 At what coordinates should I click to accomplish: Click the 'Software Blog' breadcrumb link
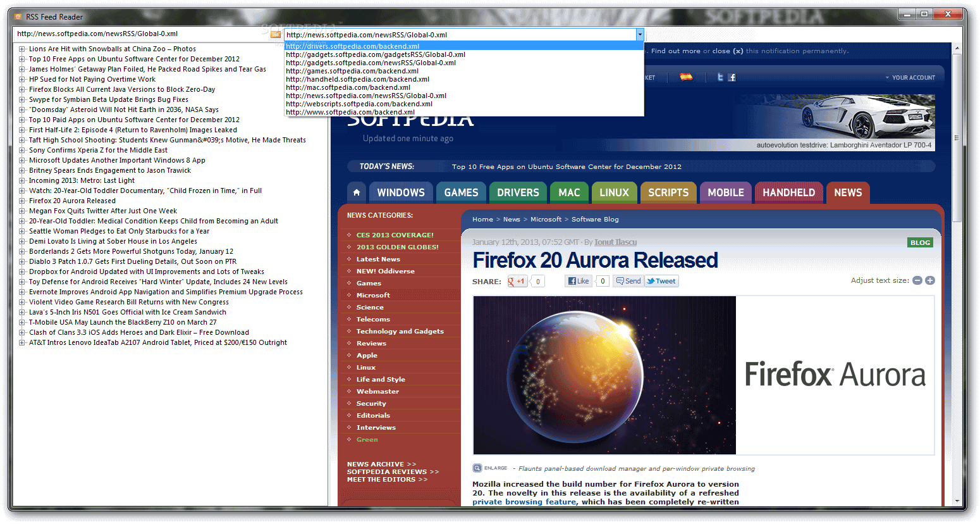pos(595,219)
